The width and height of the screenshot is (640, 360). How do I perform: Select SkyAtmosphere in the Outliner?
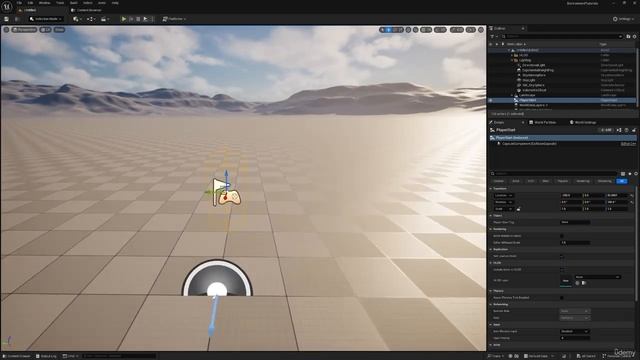tap(533, 75)
